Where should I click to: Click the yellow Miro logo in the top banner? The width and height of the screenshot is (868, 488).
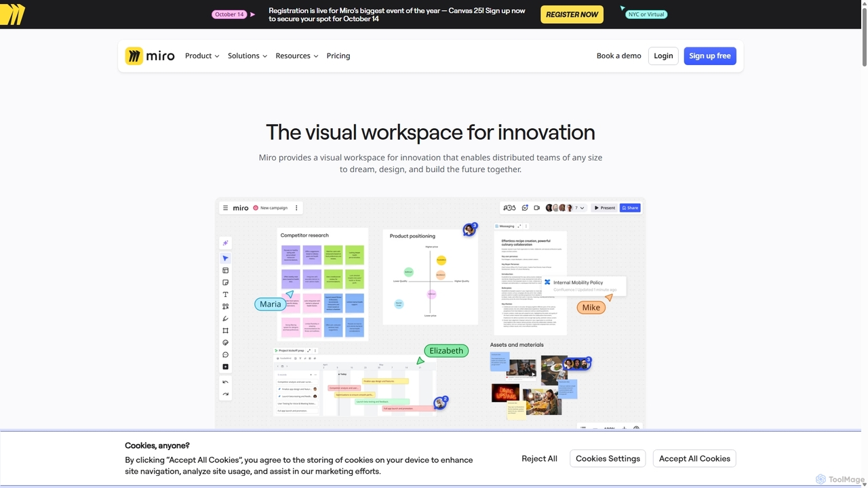[x=12, y=14]
